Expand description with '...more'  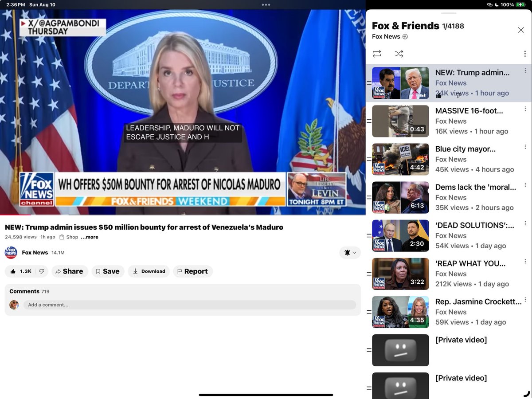click(x=90, y=237)
